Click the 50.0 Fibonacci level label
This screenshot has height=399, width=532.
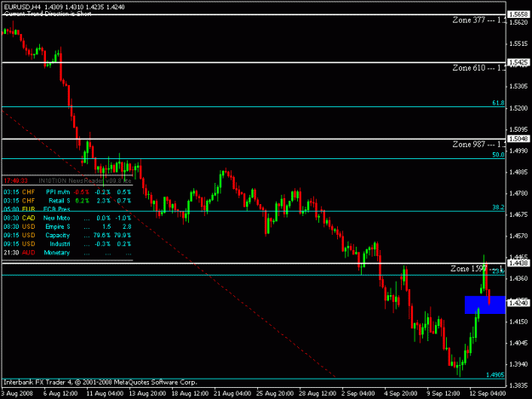point(498,155)
